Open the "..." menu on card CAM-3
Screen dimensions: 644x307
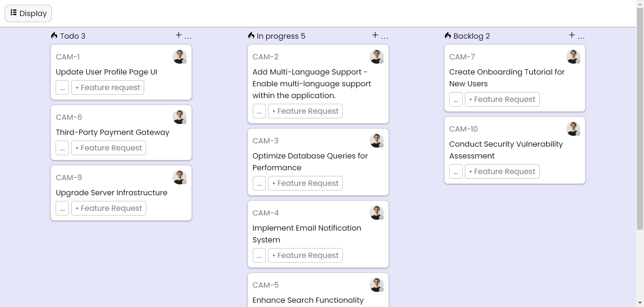[x=259, y=183]
